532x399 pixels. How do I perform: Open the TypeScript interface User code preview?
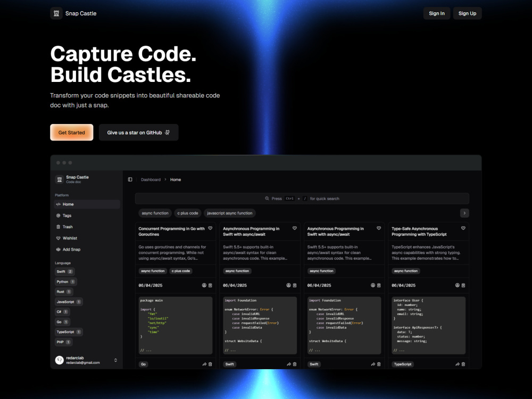428,326
